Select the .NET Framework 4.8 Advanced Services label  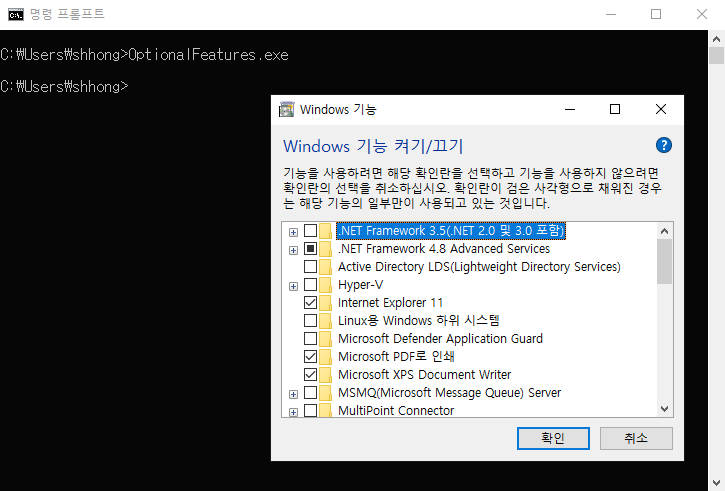click(x=444, y=249)
